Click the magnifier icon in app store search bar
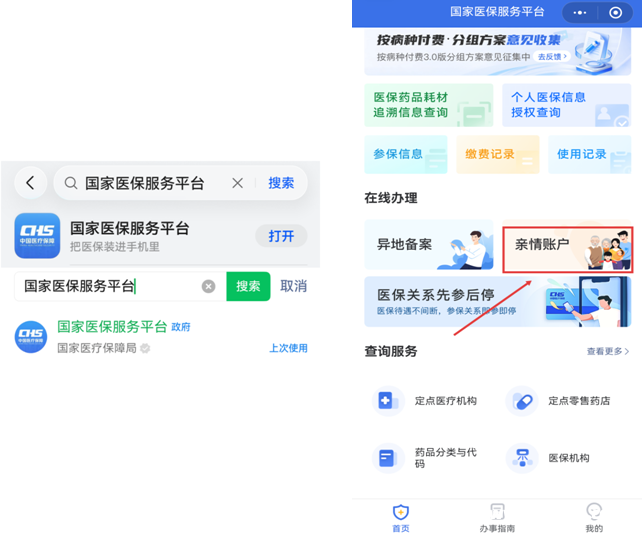The image size is (643, 543). point(71,183)
